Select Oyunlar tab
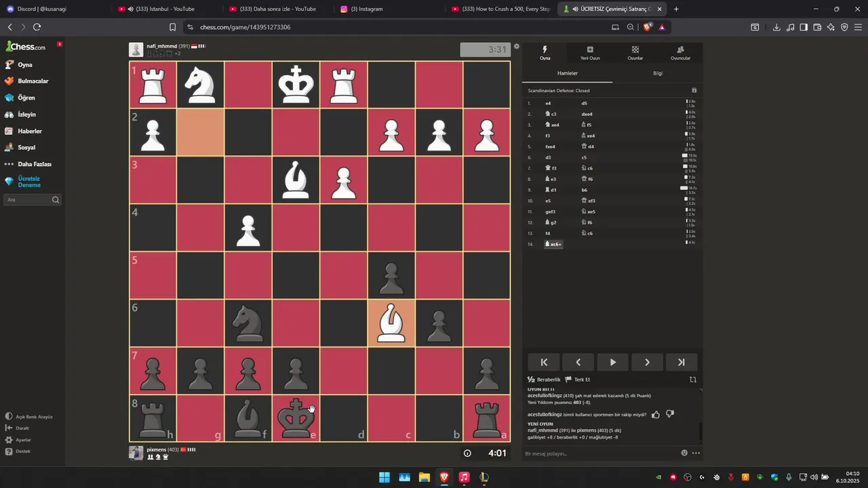The width and height of the screenshot is (868, 488). [635, 54]
